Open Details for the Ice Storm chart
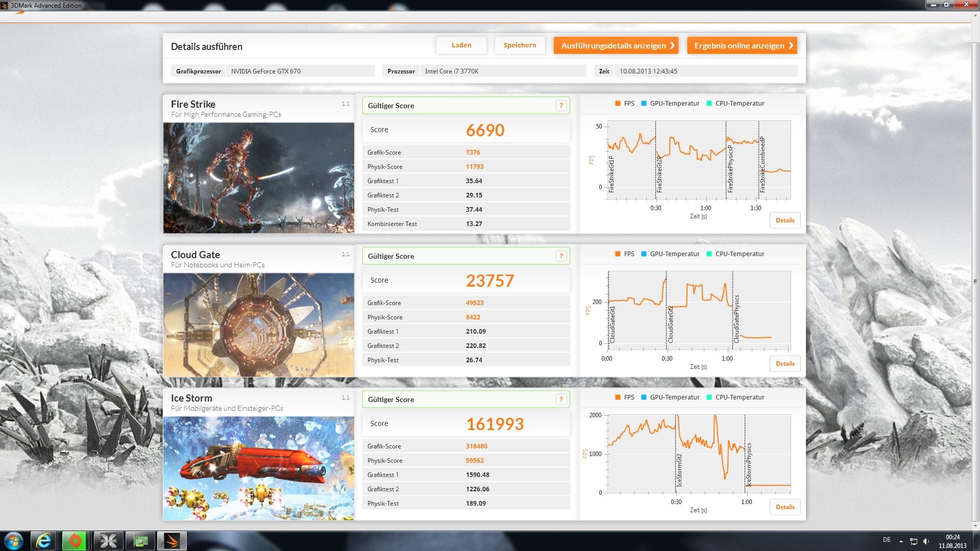 pyautogui.click(x=785, y=507)
